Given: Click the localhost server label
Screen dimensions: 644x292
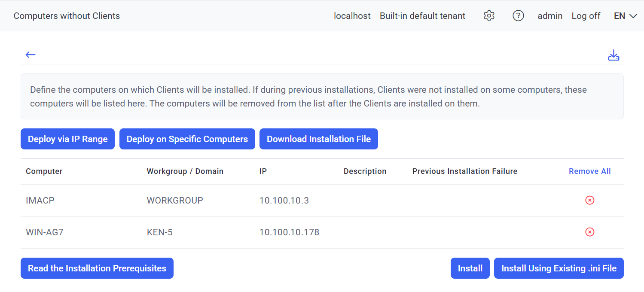Looking at the screenshot, I should coord(352,16).
